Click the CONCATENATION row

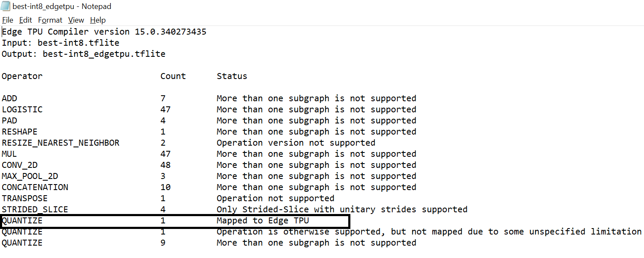coord(35,187)
